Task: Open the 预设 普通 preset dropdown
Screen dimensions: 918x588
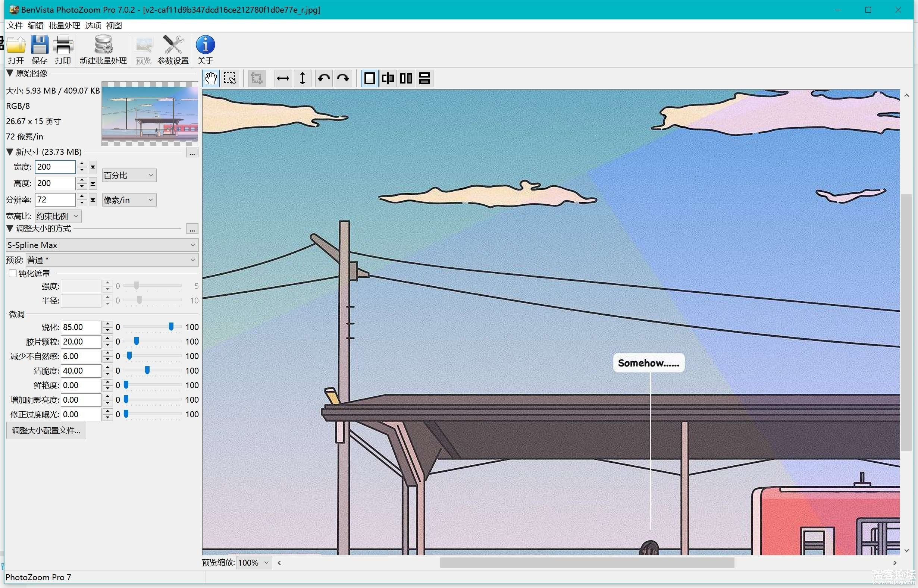Action: 112,260
